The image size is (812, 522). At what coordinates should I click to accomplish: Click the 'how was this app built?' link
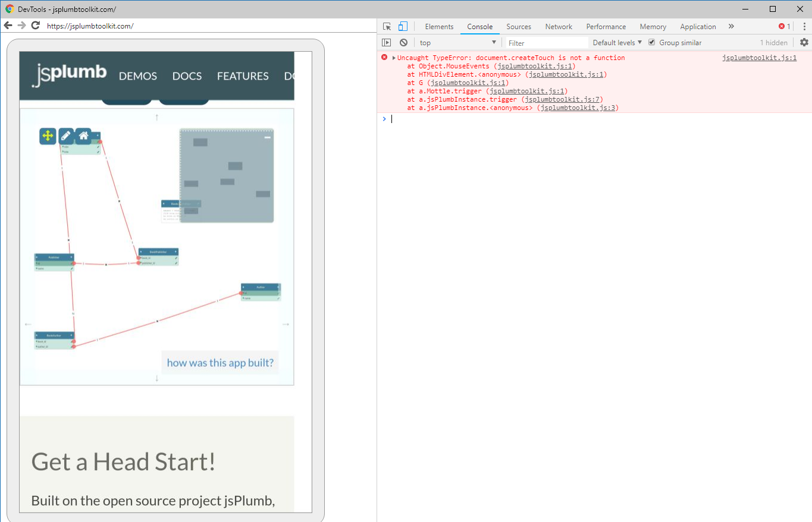pyautogui.click(x=220, y=363)
